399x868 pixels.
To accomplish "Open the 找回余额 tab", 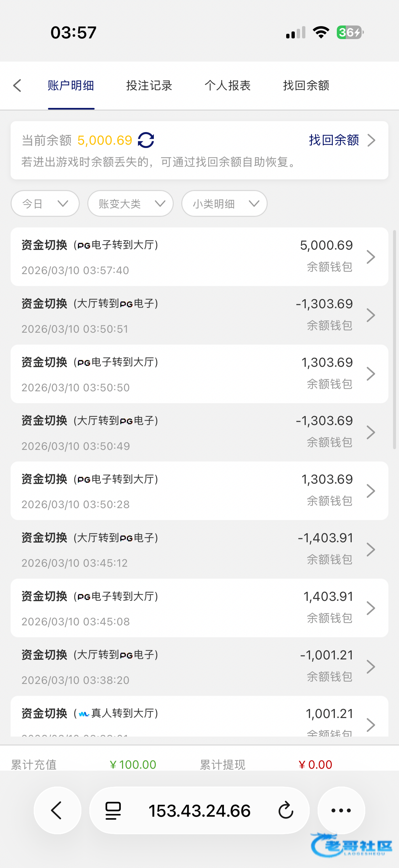I will (306, 86).
